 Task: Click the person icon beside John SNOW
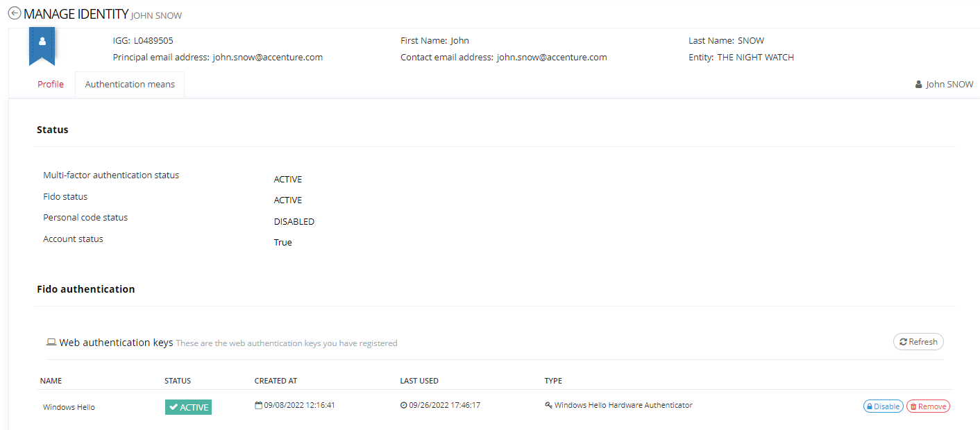coord(919,85)
